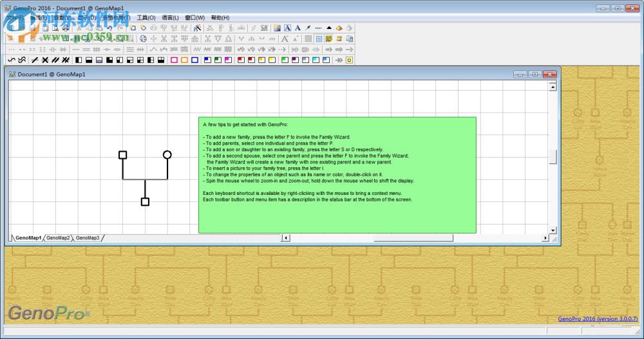
Task: Click the vertical scrollbar up arrow
Action: point(553,87)
